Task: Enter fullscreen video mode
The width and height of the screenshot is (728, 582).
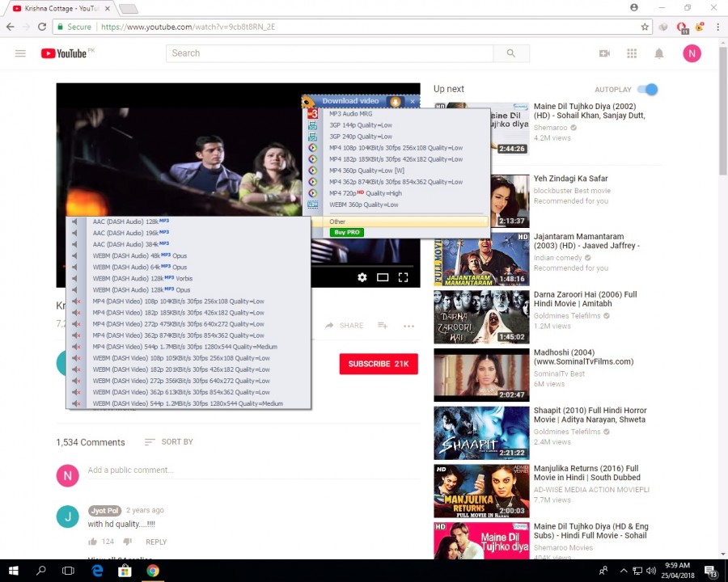Action: [403, 277]
